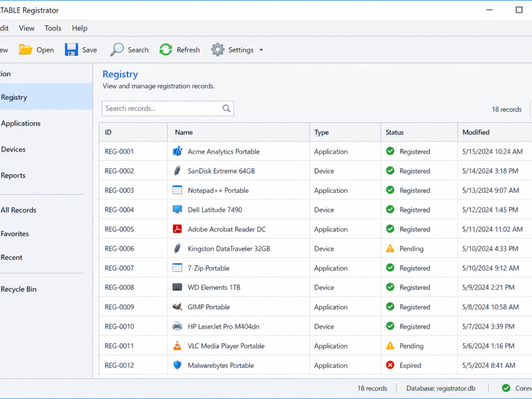Open the Settings dropdown arrow
532x399 pixels.
pyautogui.click(x=261, y=50)
